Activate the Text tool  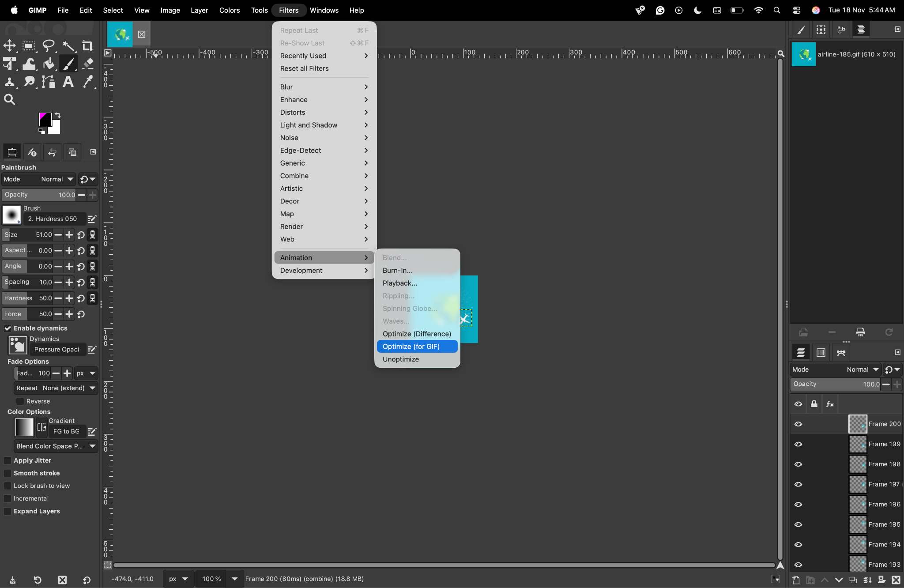68,82
